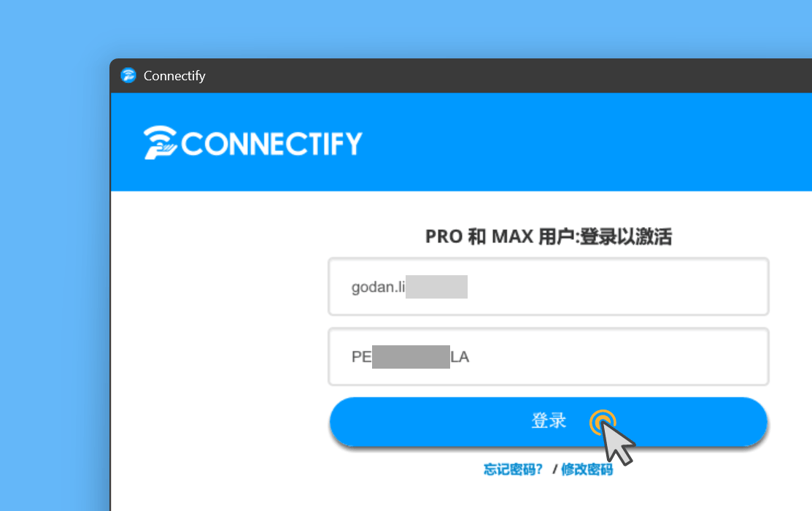Viewport: 812px width, 511px height.
Task: Click the dark gray redaction box in password field
Action: 411,356
